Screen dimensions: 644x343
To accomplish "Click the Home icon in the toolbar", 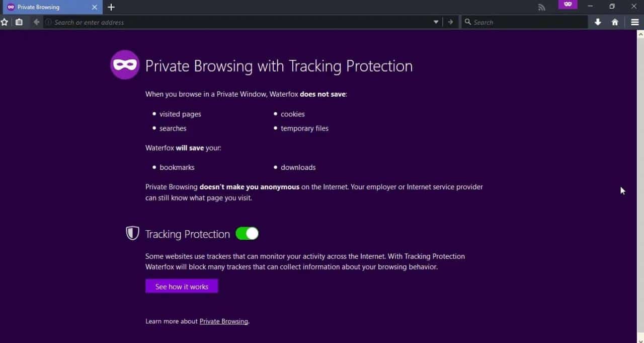I will pos(615,22).
